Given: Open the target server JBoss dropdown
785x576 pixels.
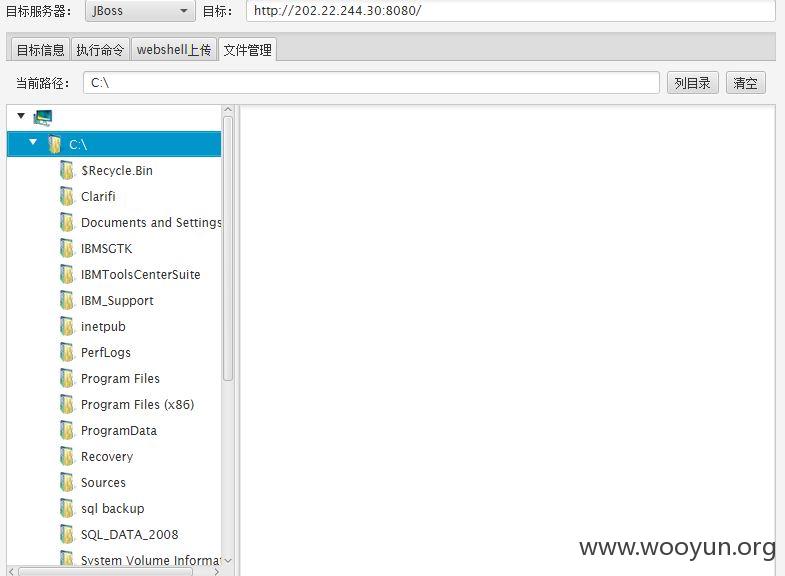Looking at the screenshot, I should 140,11.
